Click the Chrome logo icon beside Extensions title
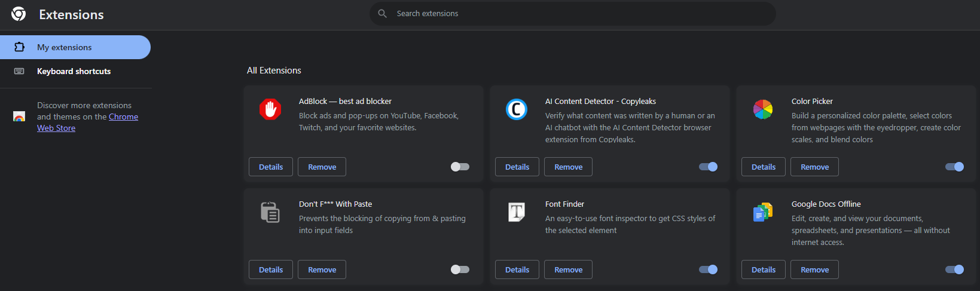The height and width of the screenshot is (291, 980). 19,14
